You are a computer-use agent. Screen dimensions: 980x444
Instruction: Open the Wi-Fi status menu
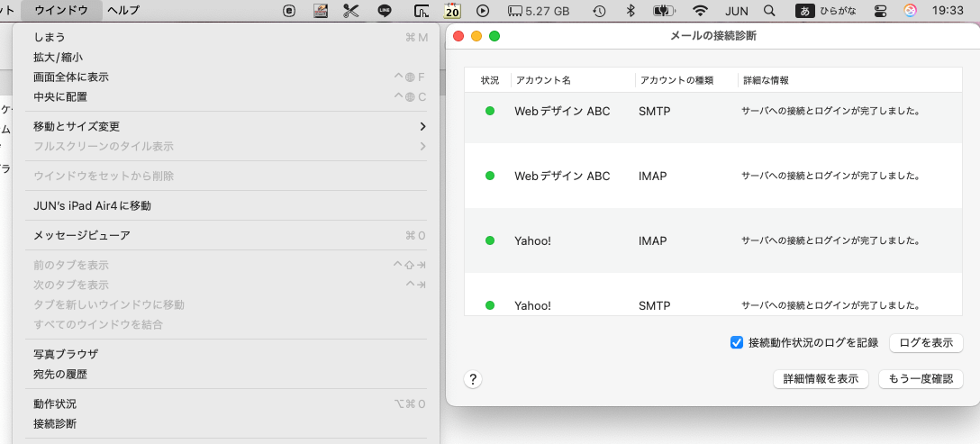(700, 11)
